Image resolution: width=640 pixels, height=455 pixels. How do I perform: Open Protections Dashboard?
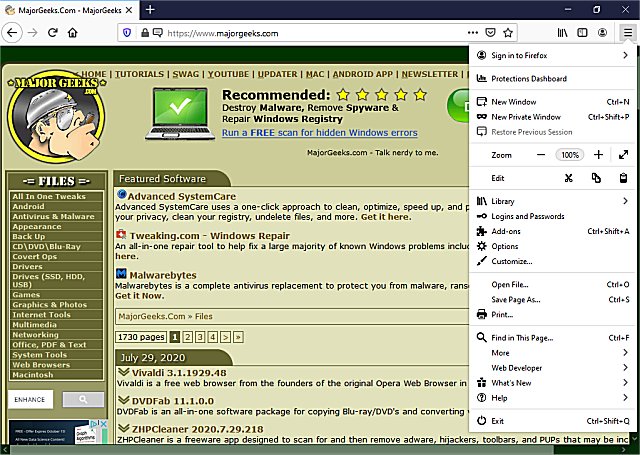tap(553, 78)
